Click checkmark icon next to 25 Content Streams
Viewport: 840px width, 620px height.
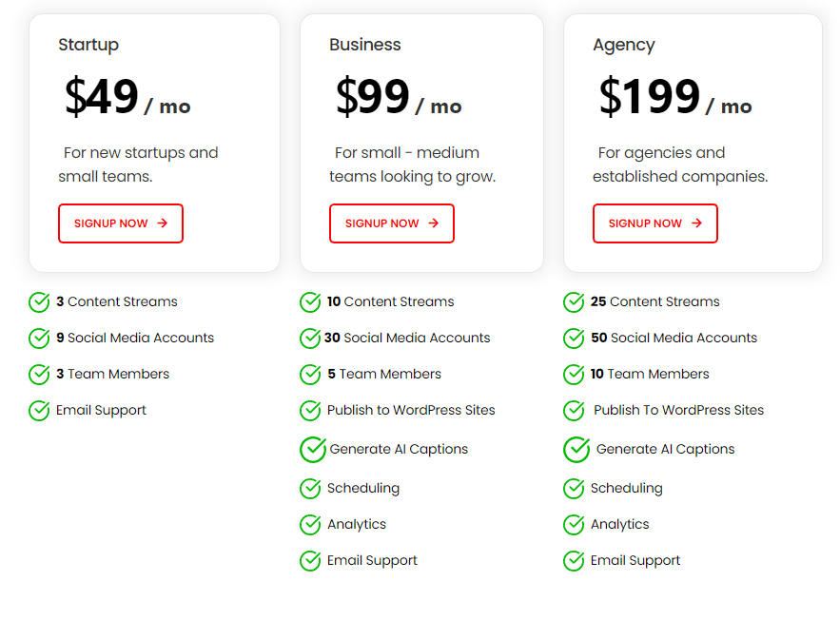click(x=574, y=302)
